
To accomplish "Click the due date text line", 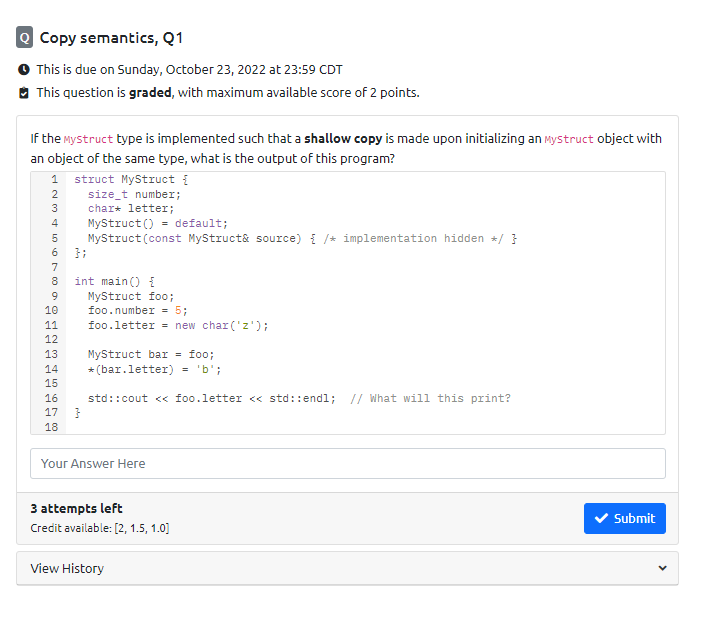I will coord(189,70).
